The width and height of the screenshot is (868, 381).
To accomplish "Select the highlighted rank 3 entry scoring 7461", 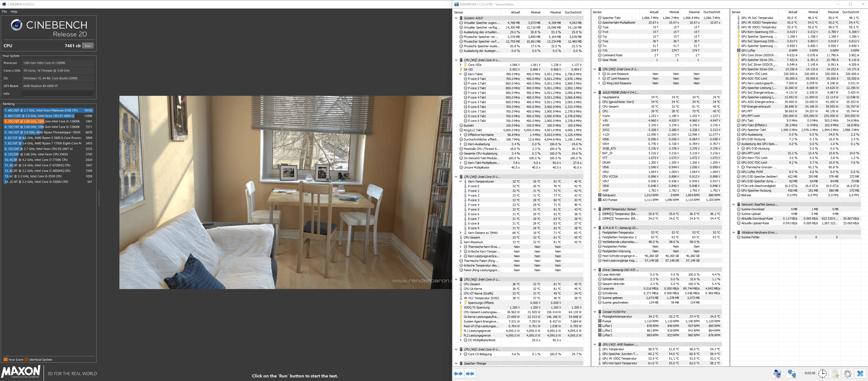I will coord(48,121).
